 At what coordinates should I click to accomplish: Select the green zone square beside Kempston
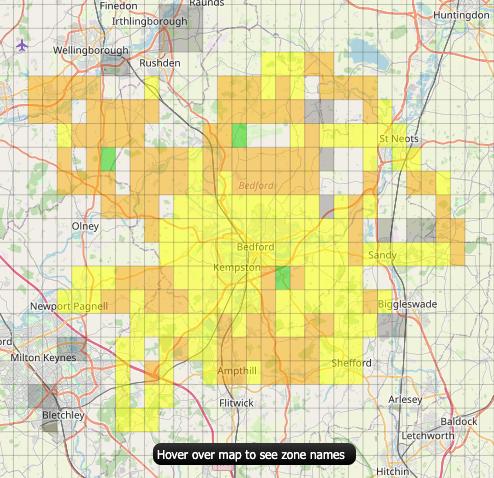(283, 278)
